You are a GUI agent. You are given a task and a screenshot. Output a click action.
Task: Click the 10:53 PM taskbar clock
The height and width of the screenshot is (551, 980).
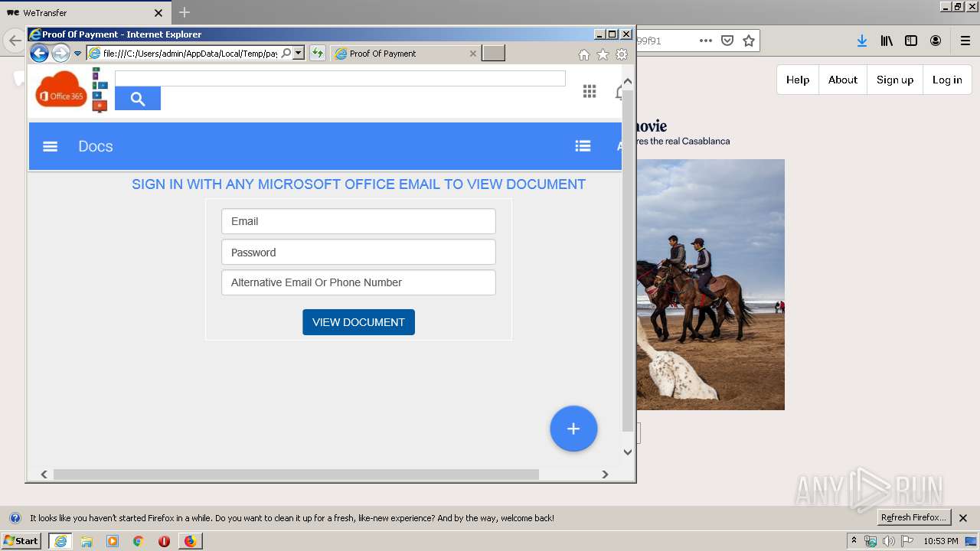[x=941, y=541]
